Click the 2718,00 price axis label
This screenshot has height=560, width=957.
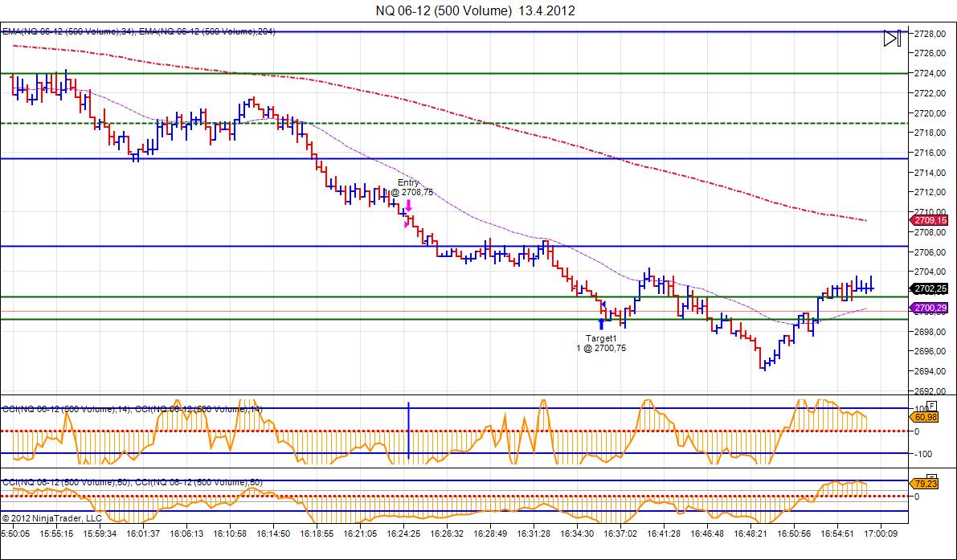[x=930, y=133]
